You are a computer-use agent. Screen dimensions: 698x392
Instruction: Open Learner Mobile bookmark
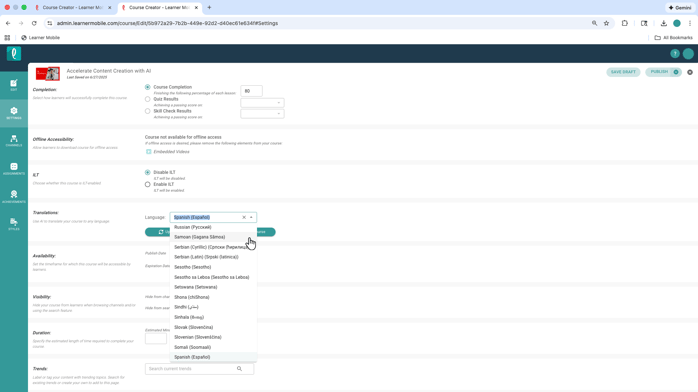click(41, 38)
